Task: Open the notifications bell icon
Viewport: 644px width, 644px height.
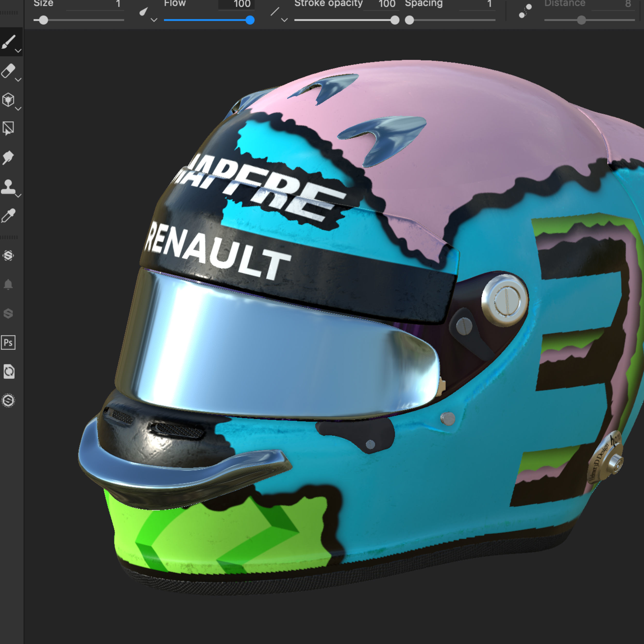Action: (8, 284)
